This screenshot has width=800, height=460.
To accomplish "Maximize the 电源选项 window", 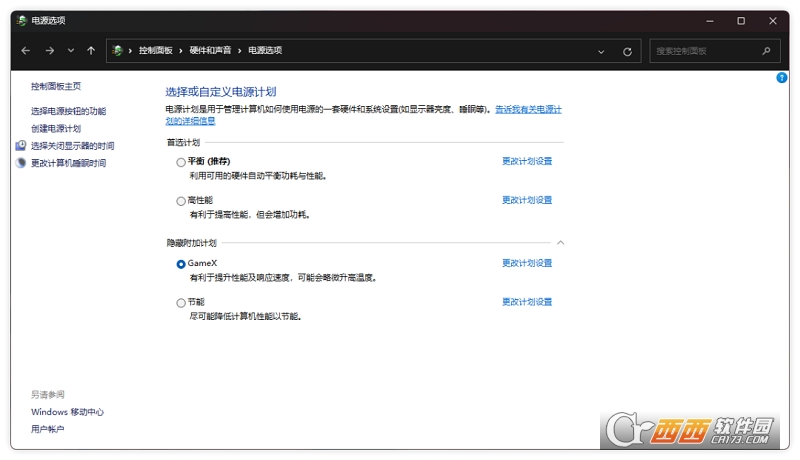I will (x=741, y=21).
